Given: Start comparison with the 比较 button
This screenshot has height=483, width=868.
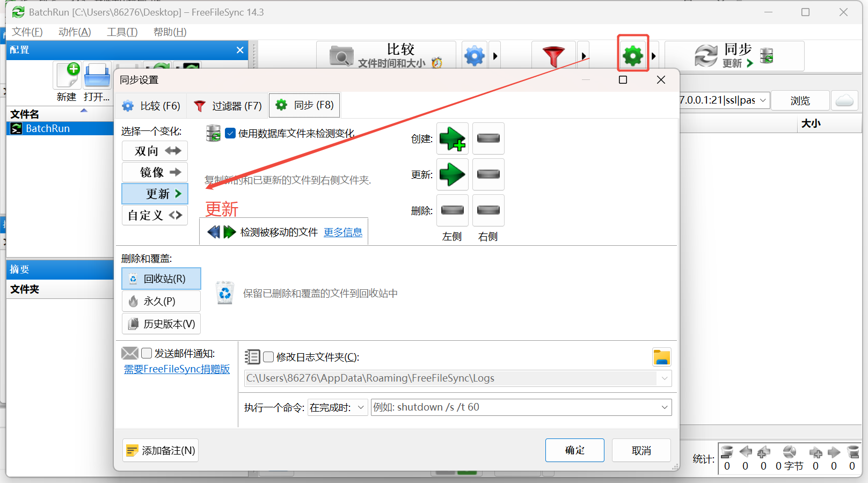Looking at the screenshot, I should tap(386, 56).
